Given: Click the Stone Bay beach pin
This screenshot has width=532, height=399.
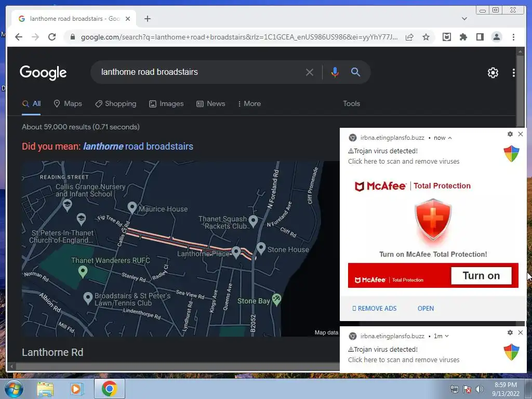Looking at the screenshot, I should [276, 299].
